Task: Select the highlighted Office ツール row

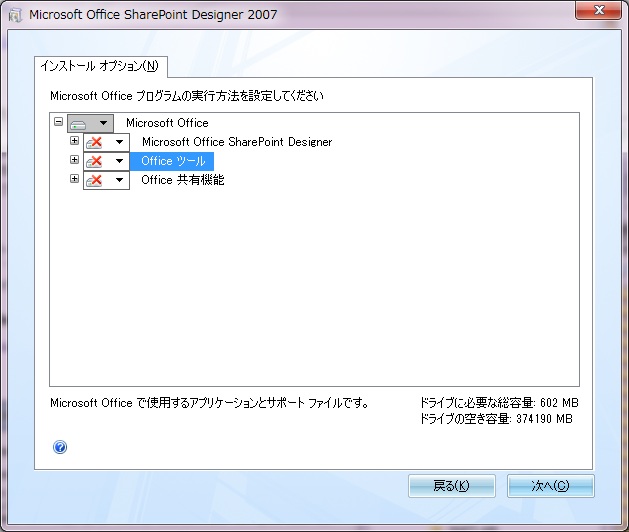Action: point(172,161)
